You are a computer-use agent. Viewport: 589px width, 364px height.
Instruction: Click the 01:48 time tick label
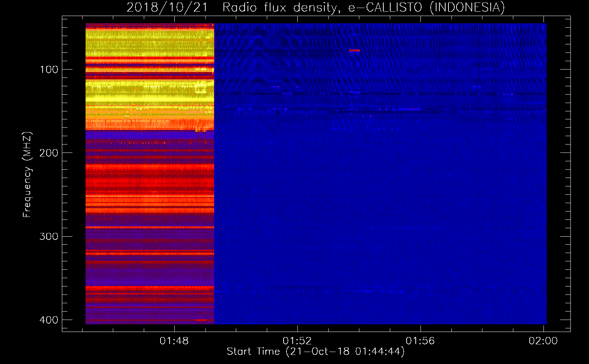(174, 341)
